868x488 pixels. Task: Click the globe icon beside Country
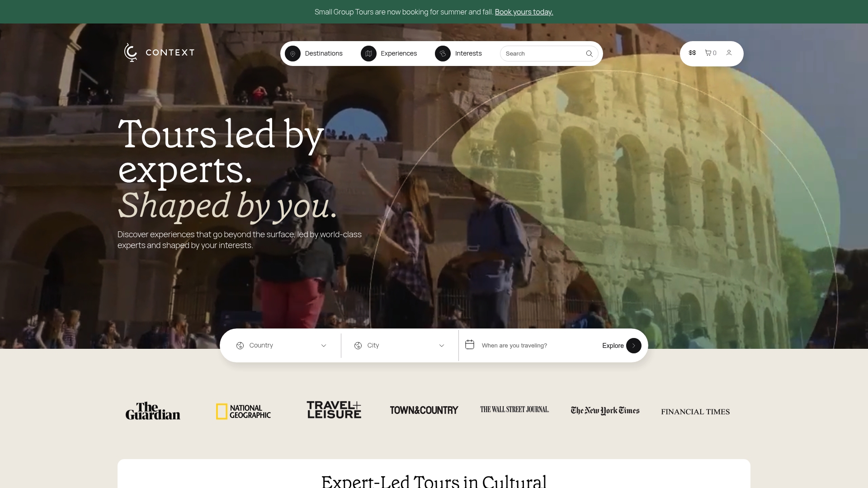point(240,346)
